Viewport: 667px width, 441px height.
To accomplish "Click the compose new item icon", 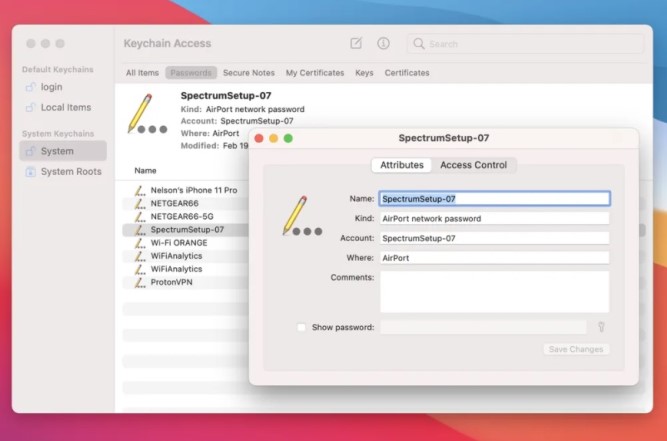I will (356, 44).
